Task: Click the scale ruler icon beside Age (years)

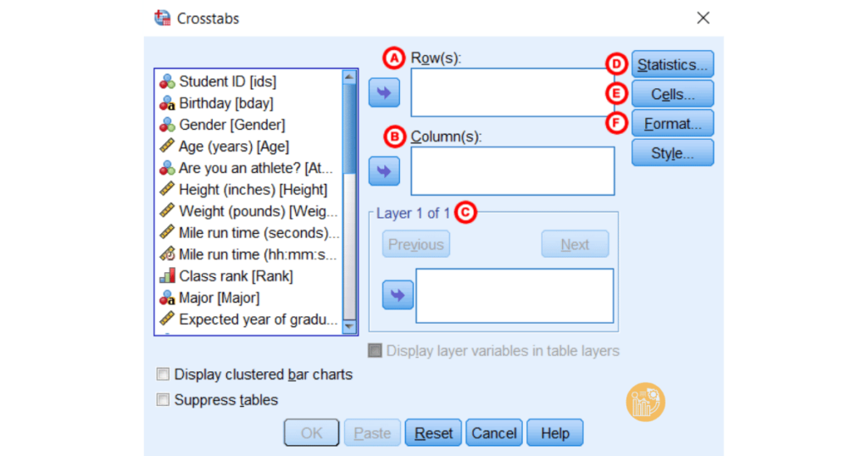Action: (167, 146)
